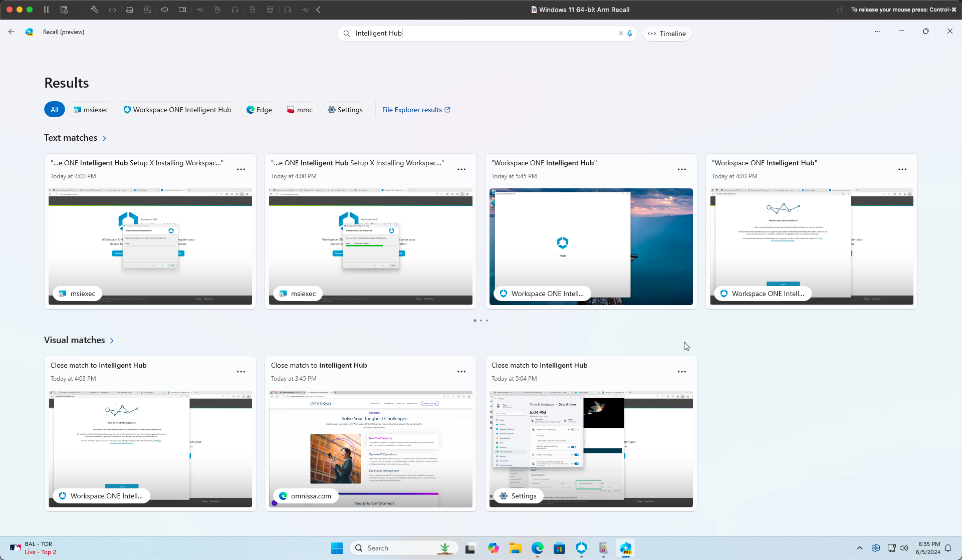
Task: Open Microsoft Store from the taskbar
Action: 559,548
